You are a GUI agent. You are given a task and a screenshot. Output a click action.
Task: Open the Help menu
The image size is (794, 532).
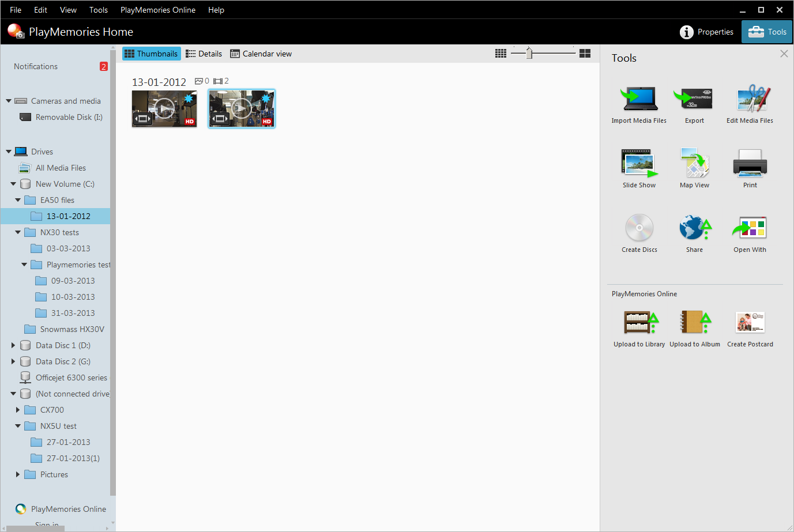coord(216,10)
